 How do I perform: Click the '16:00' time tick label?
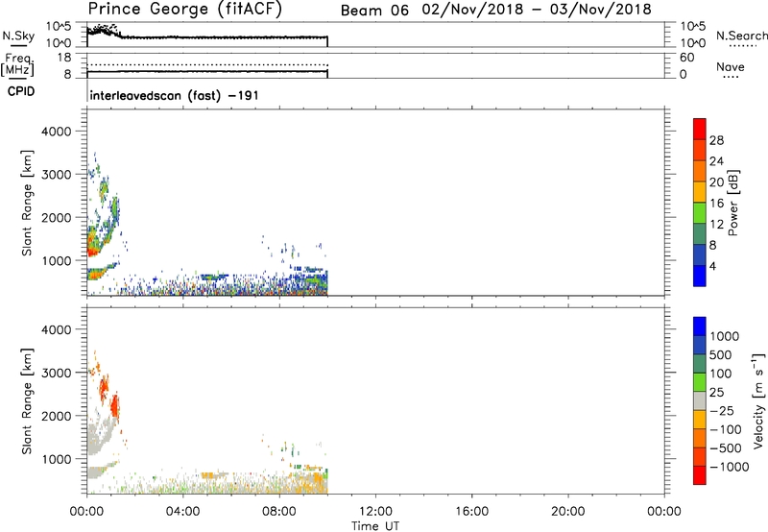point(471,512)
